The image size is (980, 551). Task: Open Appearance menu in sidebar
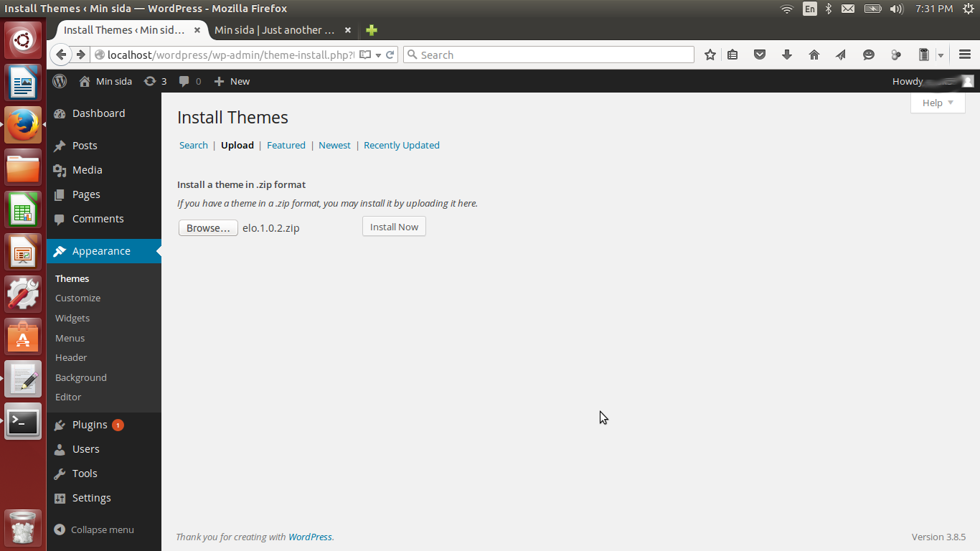click(x=104, y=251)
